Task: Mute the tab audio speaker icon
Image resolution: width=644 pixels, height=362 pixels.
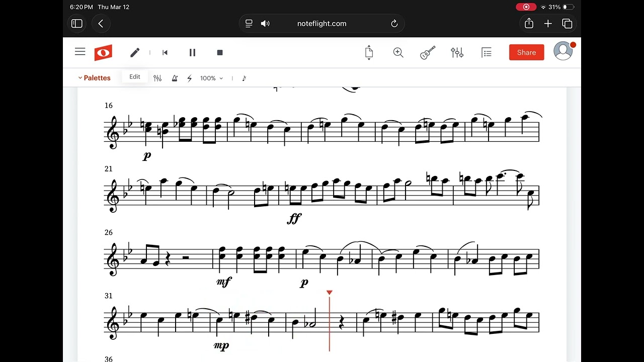Action: tap(265, 24)
